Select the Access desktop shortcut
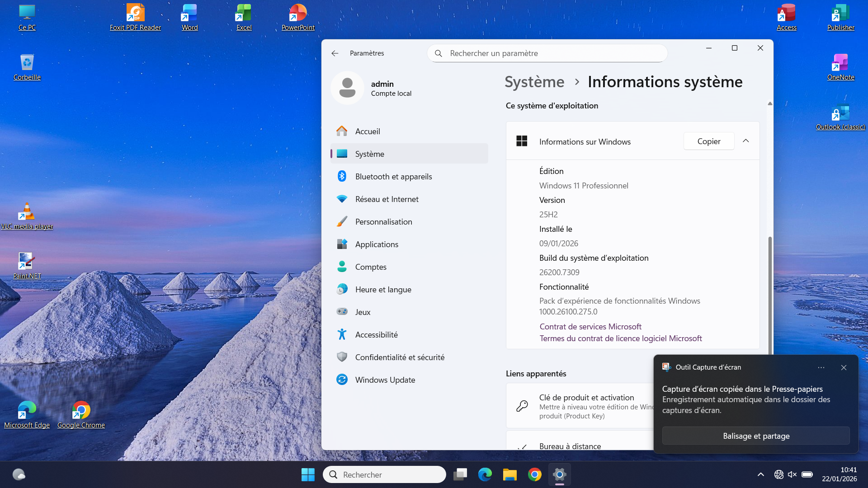This screenshot has height=488, width=868. pos(786,18)
